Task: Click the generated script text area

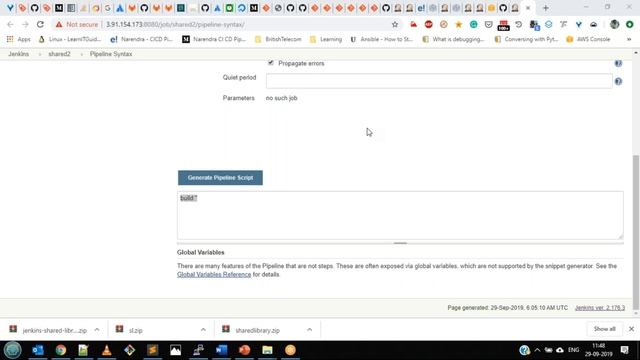Action: [x=400, y=216]
